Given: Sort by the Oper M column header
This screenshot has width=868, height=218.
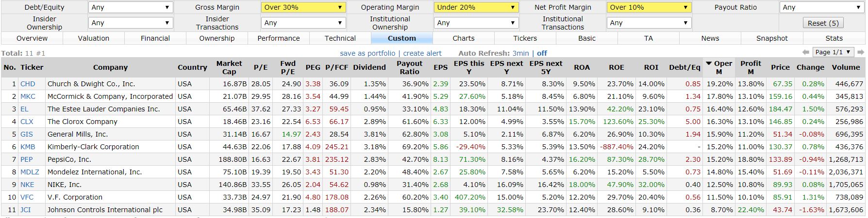Looking at the screenshot, I should coord(719,67).
